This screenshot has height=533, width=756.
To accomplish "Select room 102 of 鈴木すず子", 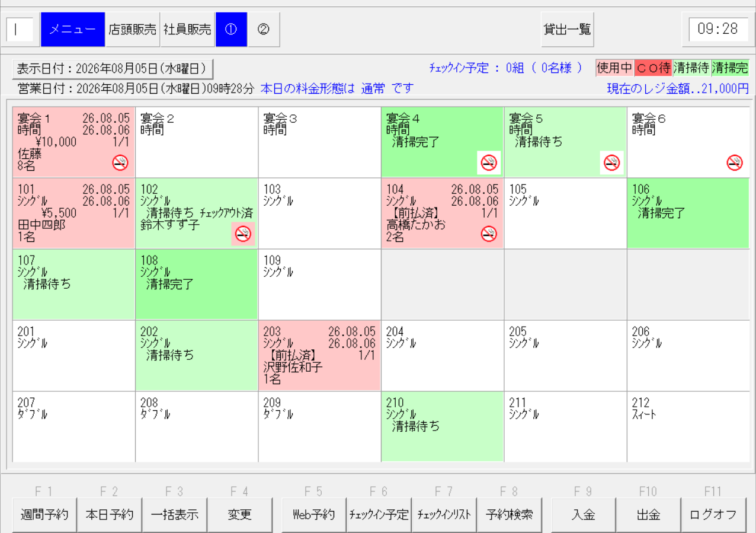I will [197, 213].
